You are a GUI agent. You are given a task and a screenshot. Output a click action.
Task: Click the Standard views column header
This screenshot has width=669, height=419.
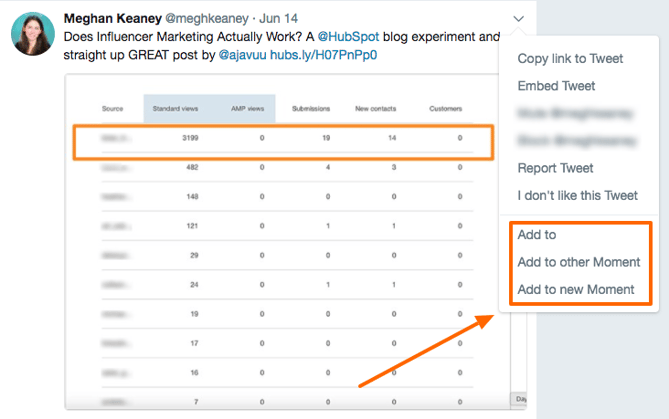(x=174, y=108)
